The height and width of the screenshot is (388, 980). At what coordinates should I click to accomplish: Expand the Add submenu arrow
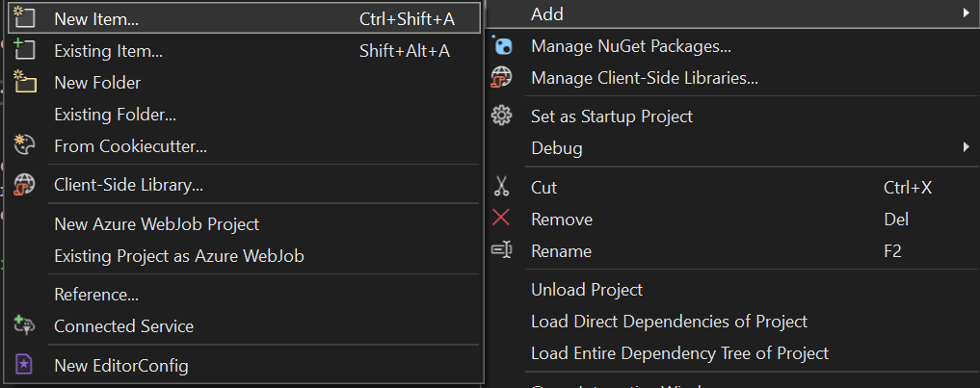965,13
